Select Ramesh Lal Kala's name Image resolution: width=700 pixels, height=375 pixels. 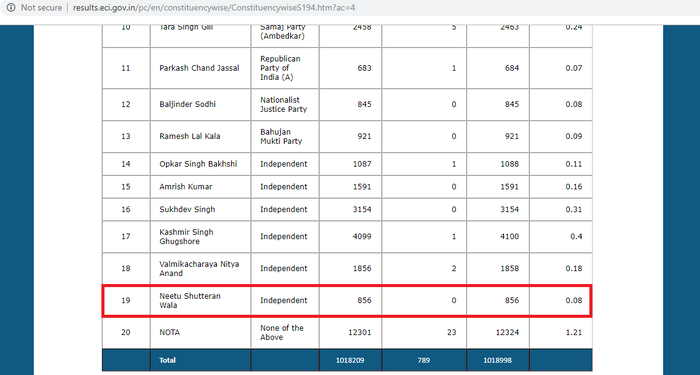(190, 136)
